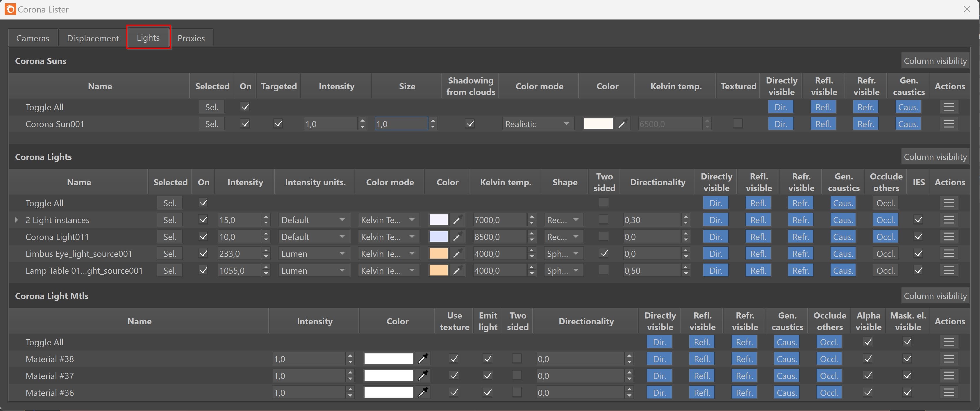
Task: Click eyedropper icon for Material #37
Action: (423, 376)
